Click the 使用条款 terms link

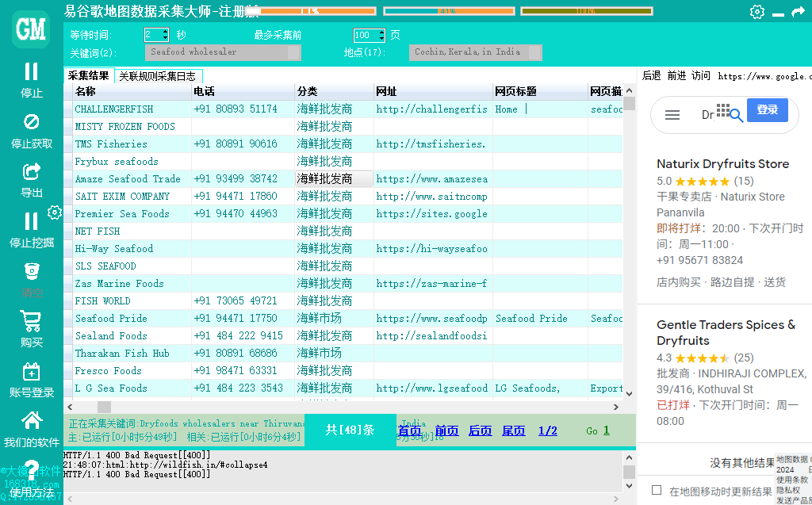tap(792, 480)
